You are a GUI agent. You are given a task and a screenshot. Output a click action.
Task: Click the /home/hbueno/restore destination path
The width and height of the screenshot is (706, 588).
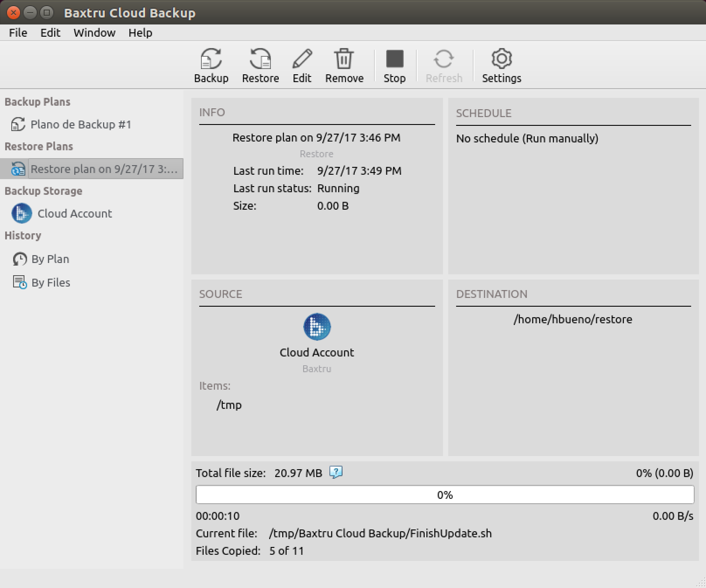pos(573,319)
